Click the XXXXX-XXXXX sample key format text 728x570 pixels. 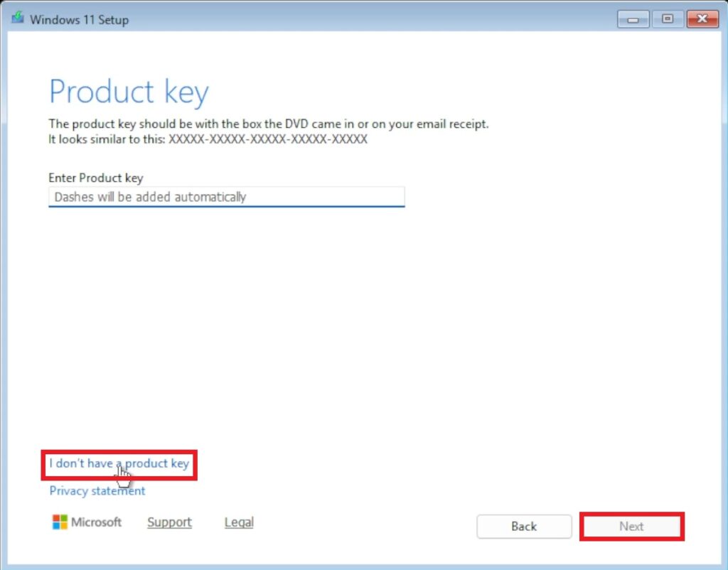tap(268, 139)
